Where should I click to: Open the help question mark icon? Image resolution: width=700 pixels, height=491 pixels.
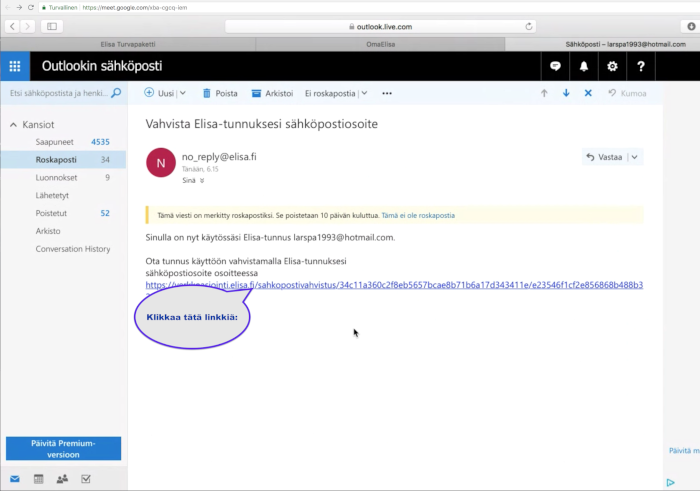pyautogui.click(x=641, y=67)
